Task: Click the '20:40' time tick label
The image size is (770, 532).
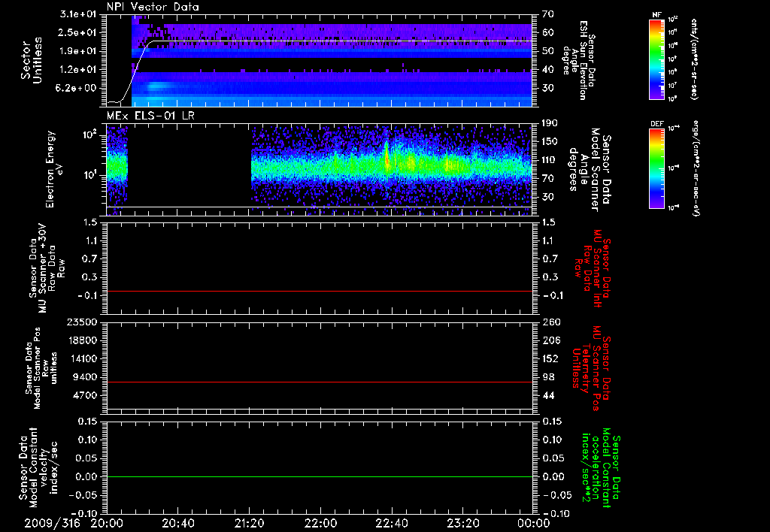Action: pos(177,524)
